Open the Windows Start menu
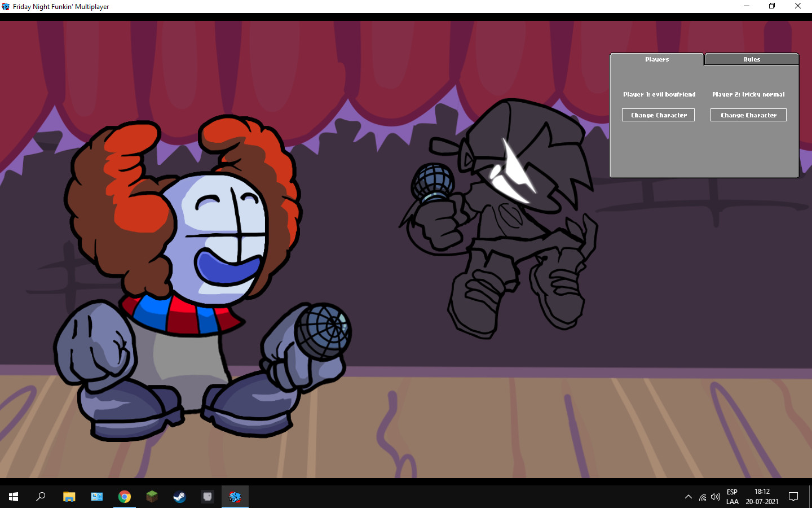Viewport: 812px width, 508px height. point(14,497)
